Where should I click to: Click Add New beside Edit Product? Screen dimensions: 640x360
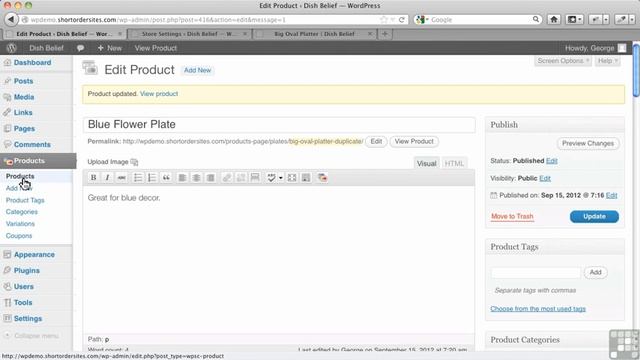[x=197, y=70]
